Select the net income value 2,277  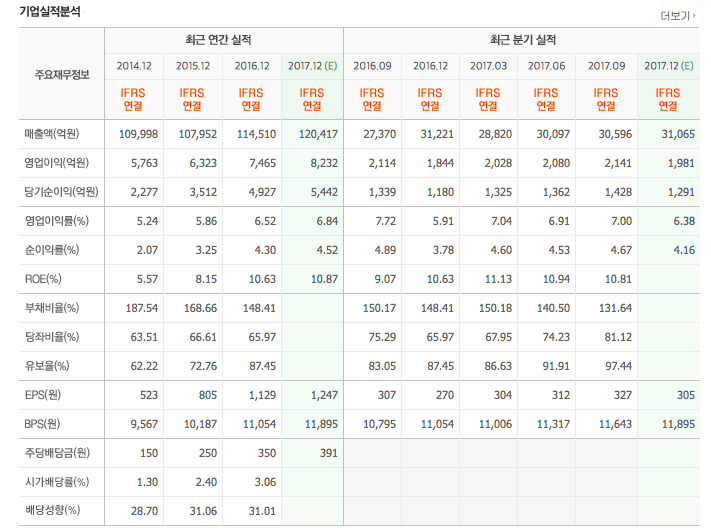pyautogui.click(x=144, y=192)
